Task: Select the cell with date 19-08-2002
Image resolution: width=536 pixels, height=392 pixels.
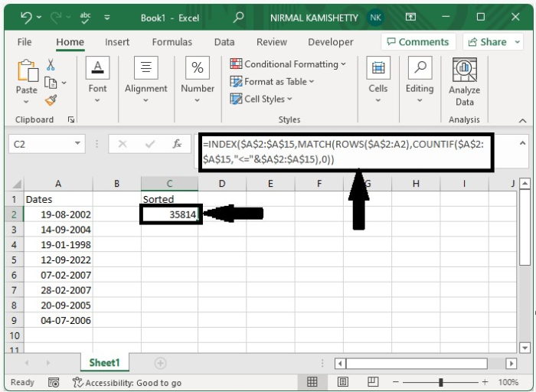Action: (58, 214)
